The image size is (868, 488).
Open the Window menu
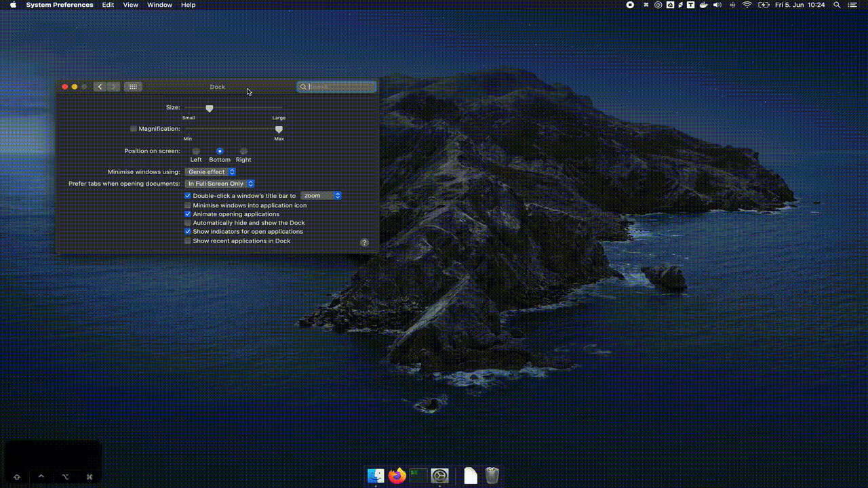coord(160,5)
